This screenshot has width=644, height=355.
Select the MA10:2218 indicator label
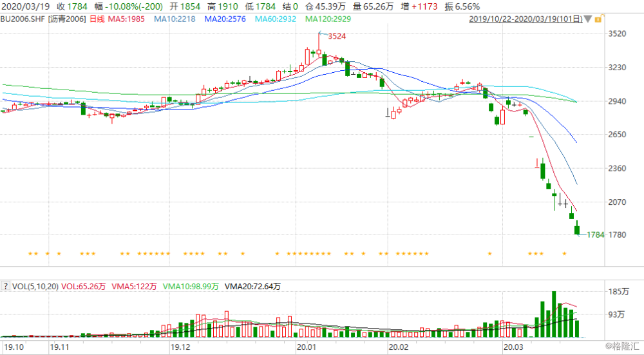[x=175, y=19]
